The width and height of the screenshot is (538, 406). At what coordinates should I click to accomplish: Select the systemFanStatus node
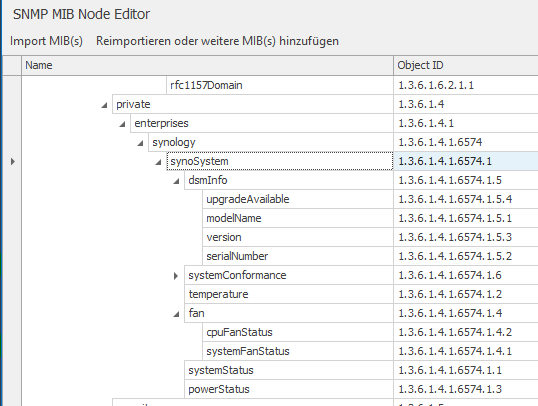[298, 351]
